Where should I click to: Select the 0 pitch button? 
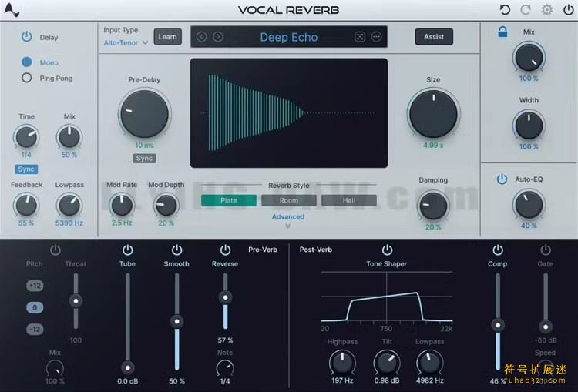(x=35, y=307)
